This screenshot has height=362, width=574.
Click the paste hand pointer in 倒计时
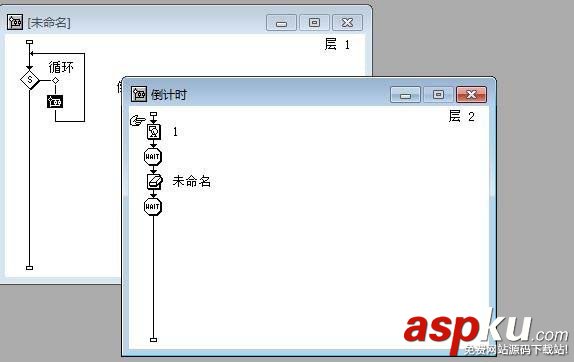(138, 120)
